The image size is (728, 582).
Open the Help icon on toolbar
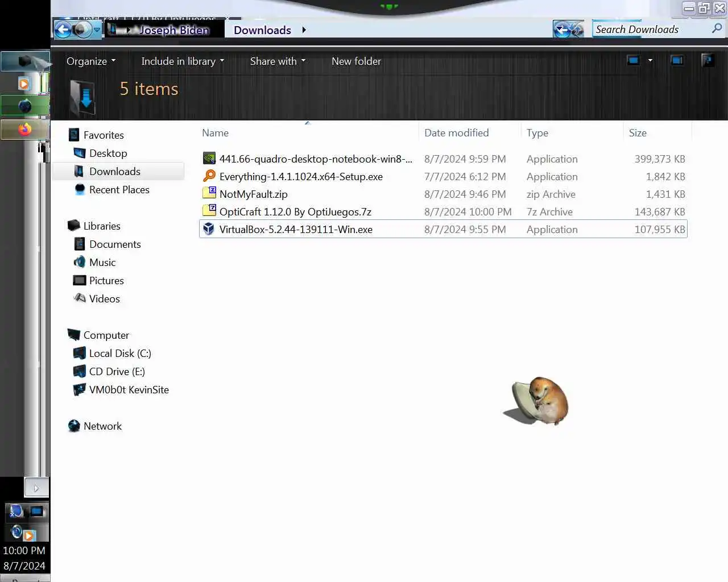coord(708,60)
